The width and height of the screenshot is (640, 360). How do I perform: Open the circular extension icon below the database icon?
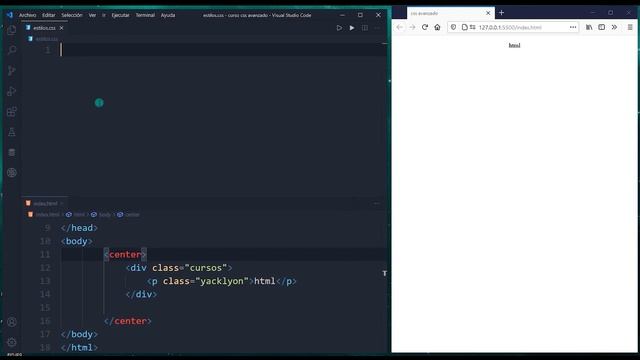tap(12, 173)
